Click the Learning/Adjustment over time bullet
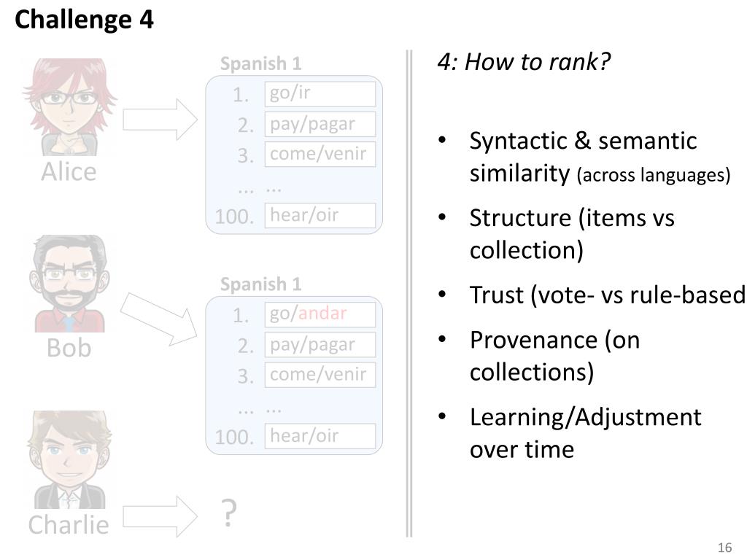747x560 pixels. coord(586,433)
